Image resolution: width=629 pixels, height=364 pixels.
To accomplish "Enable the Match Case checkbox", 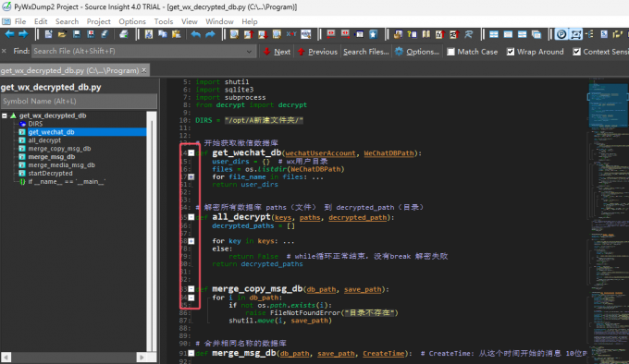I will pos(450,52).
